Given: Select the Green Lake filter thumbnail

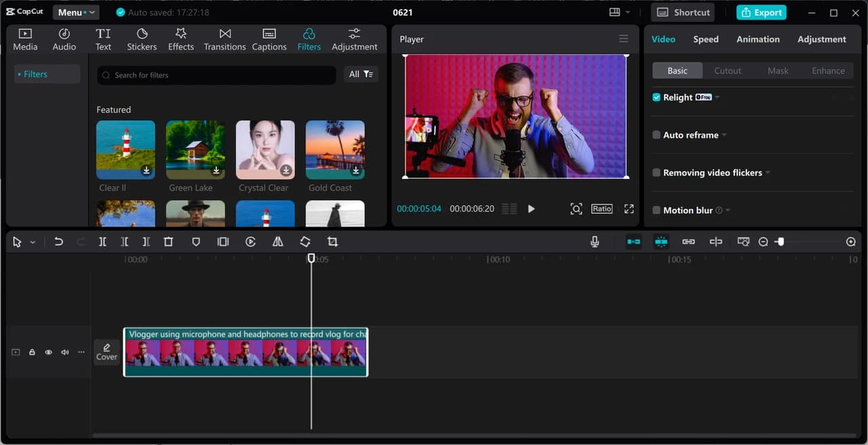Looking at the screenshot, I should tap(195, 150).
